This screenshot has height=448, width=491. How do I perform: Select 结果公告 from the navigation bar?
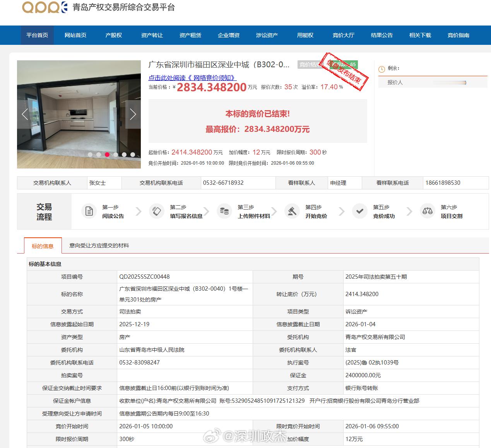pos(381,35)
